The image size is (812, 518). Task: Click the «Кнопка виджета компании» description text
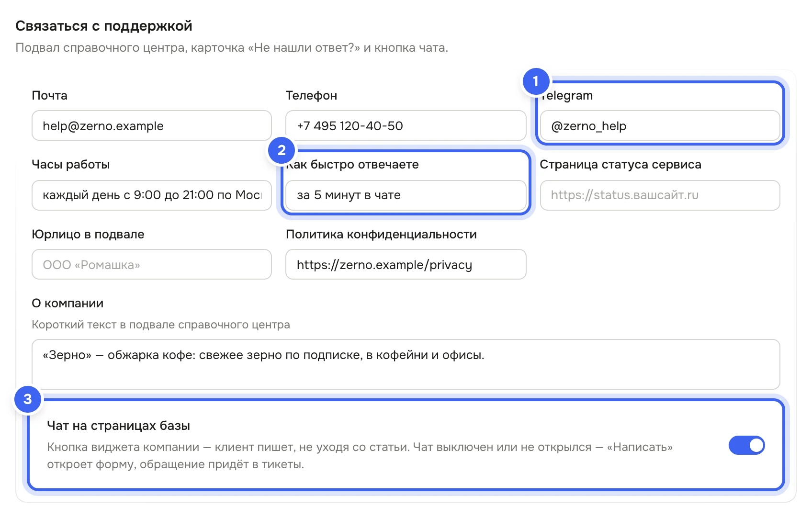click(x=360, y=456)
